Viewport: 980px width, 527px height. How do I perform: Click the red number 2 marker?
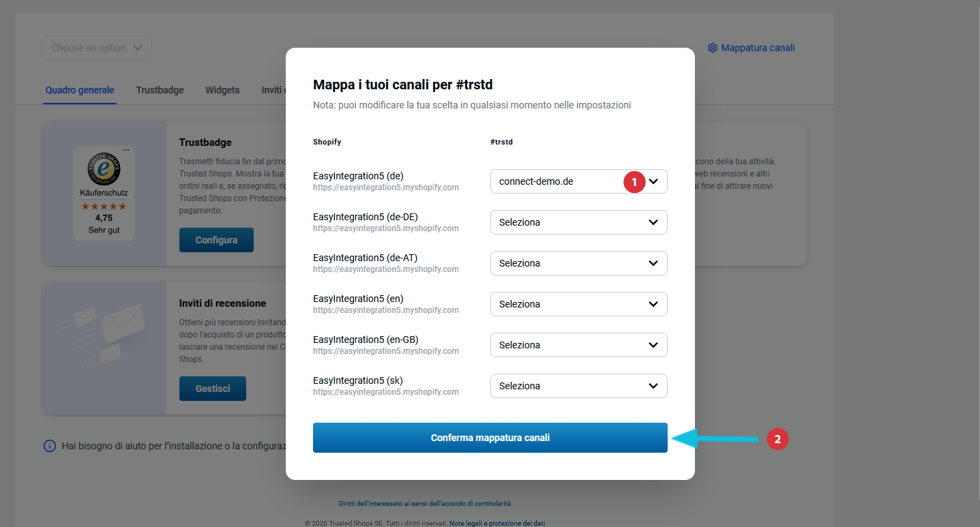(x=777, y=439)
